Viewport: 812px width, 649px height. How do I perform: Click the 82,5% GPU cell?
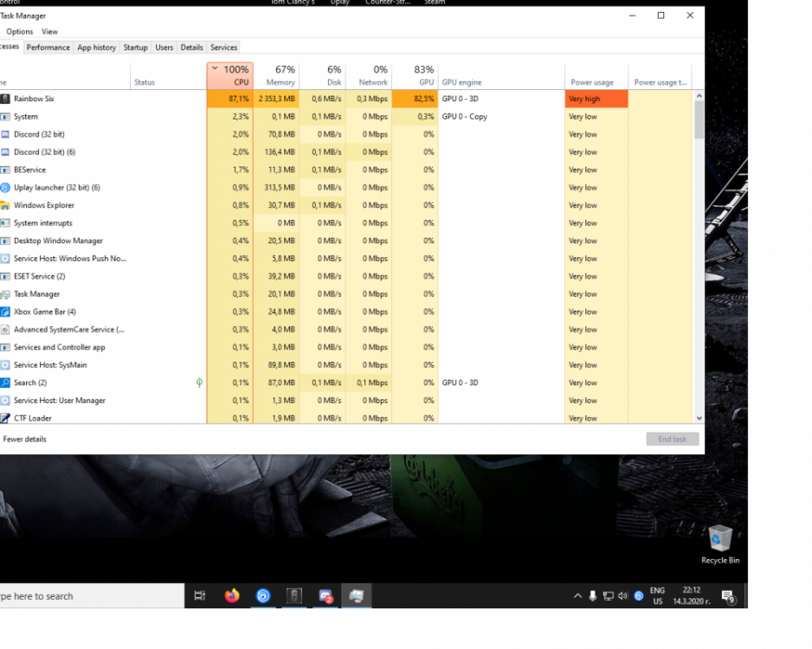tap(415, 99)
